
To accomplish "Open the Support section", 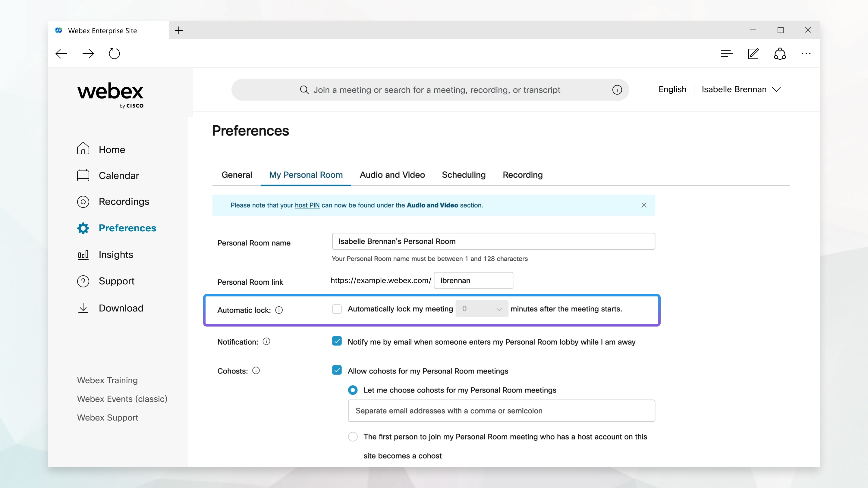I will tap(116, 281).
